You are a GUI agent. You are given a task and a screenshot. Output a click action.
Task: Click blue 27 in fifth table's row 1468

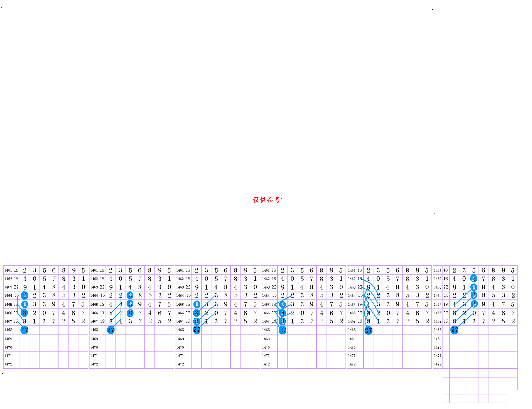pos(368,330)
